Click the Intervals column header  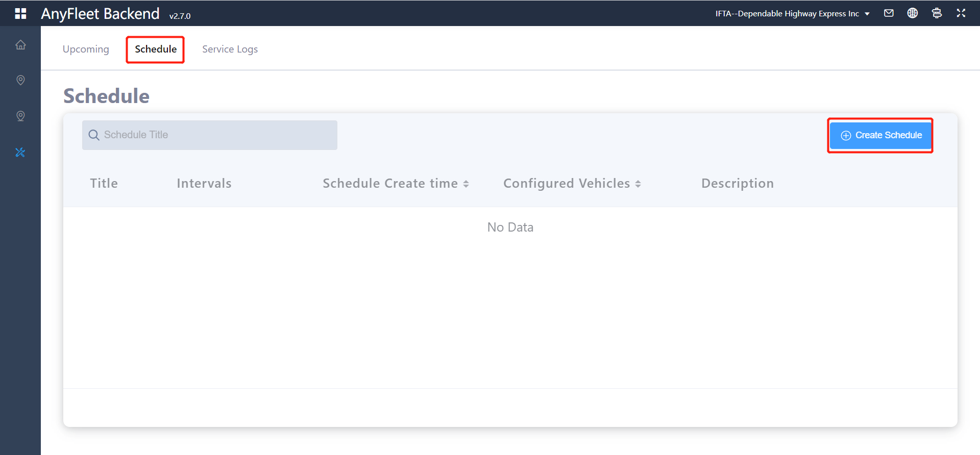204,184
